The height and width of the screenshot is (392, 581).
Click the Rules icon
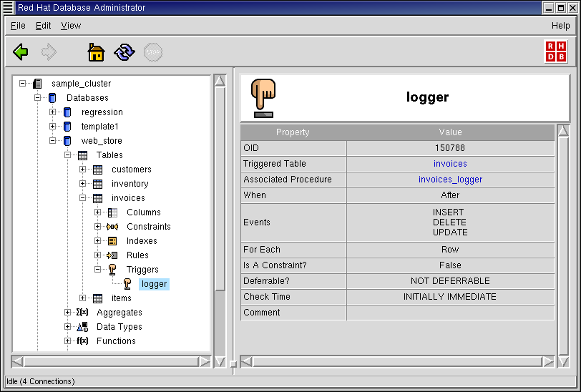point(112,255)
